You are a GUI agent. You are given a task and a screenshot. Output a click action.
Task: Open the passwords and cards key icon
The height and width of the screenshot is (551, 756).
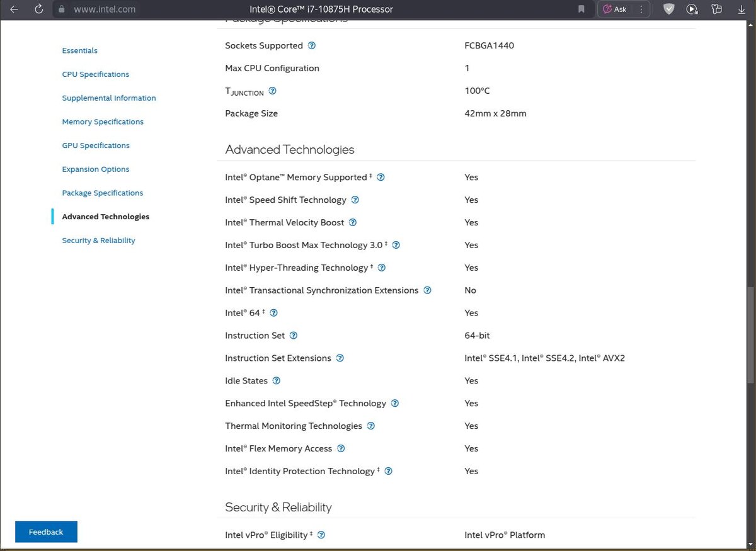(716, 9)
